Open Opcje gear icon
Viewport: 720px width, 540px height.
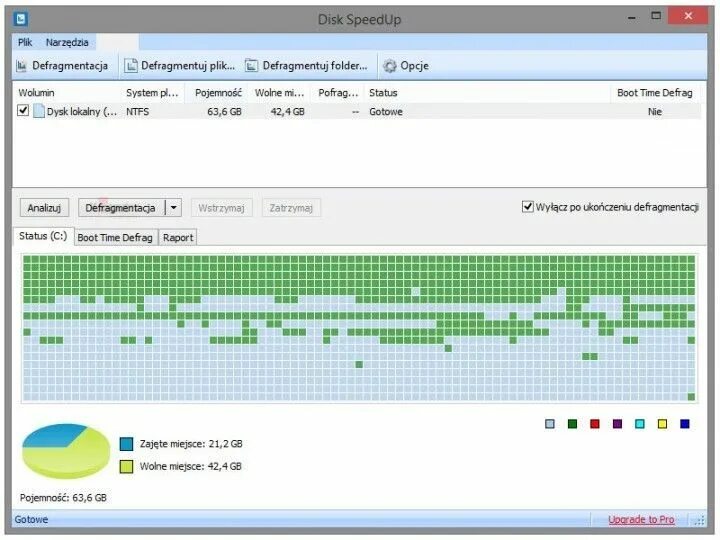coord(389,66)
